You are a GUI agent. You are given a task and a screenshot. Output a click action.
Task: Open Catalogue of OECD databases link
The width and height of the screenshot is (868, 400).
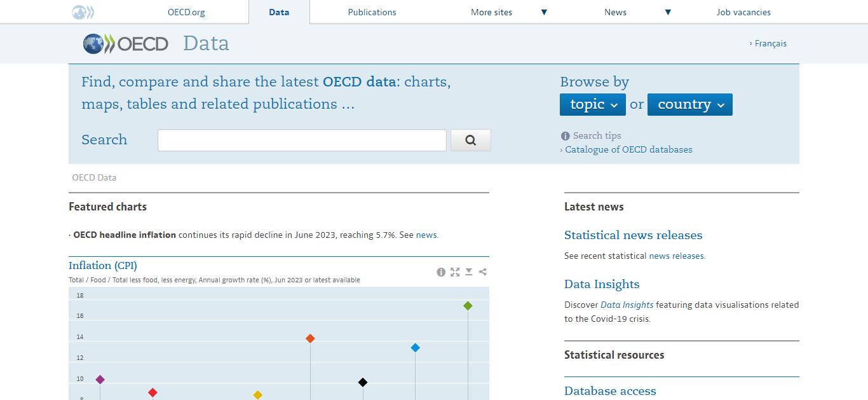(628, 150)
